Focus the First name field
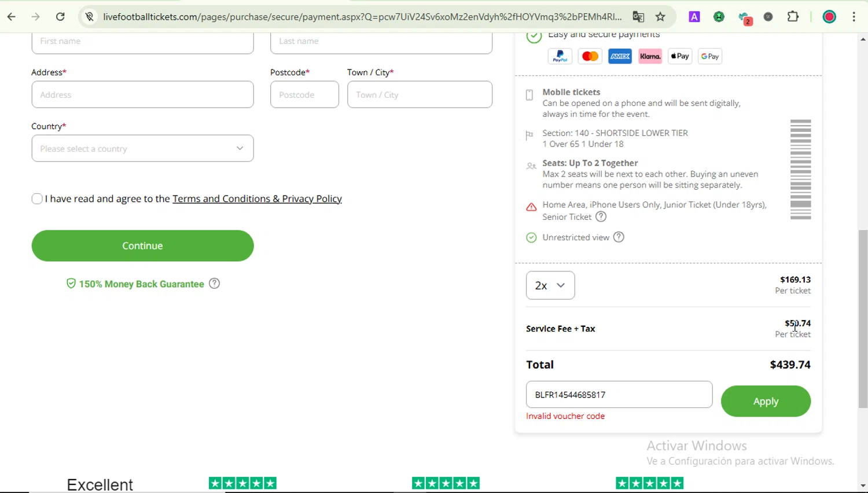Screen dimensions: 868x493 [x=143, y=42]
